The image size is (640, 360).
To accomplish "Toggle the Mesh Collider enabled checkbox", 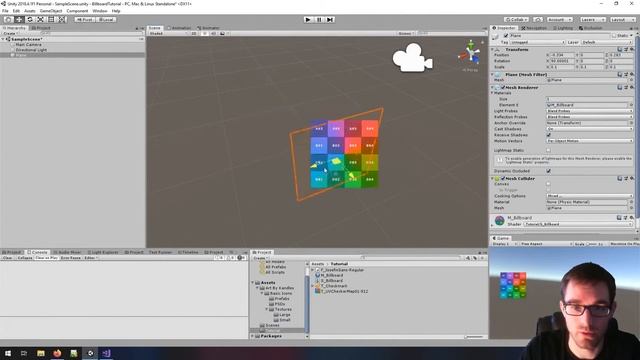I will tap(503, 178).
